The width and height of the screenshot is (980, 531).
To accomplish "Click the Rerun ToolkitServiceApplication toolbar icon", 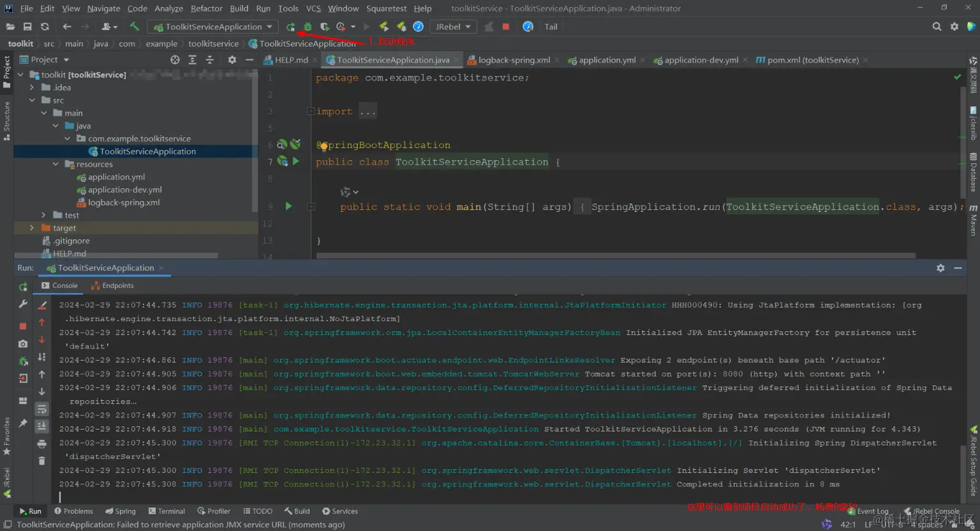I will coord(290,27).
